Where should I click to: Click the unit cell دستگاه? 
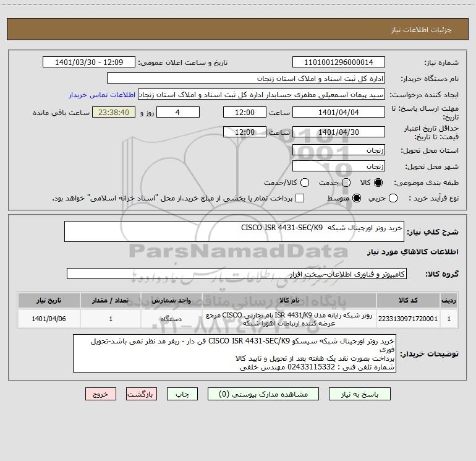[171, 319]
